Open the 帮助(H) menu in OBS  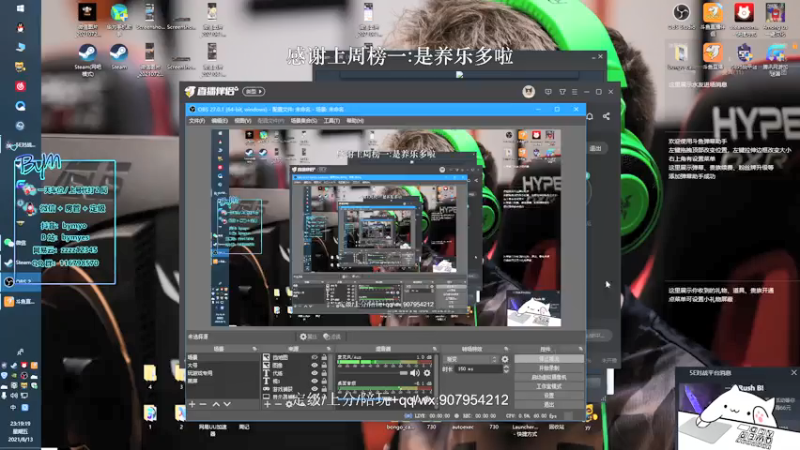coord(355,121)
